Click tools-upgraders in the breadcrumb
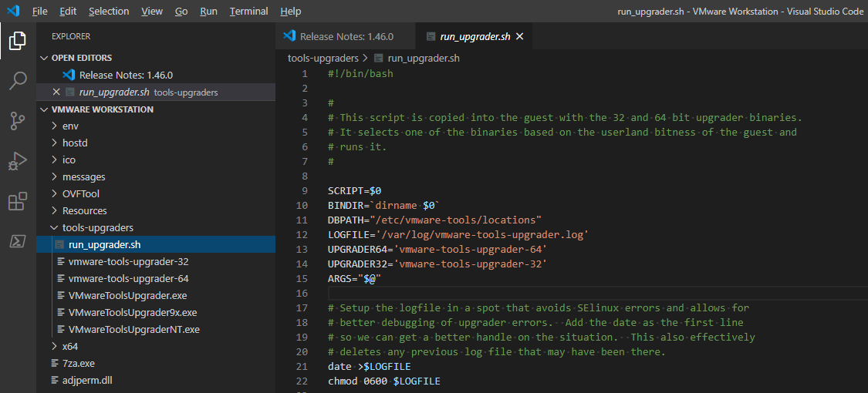 (323, 58)
